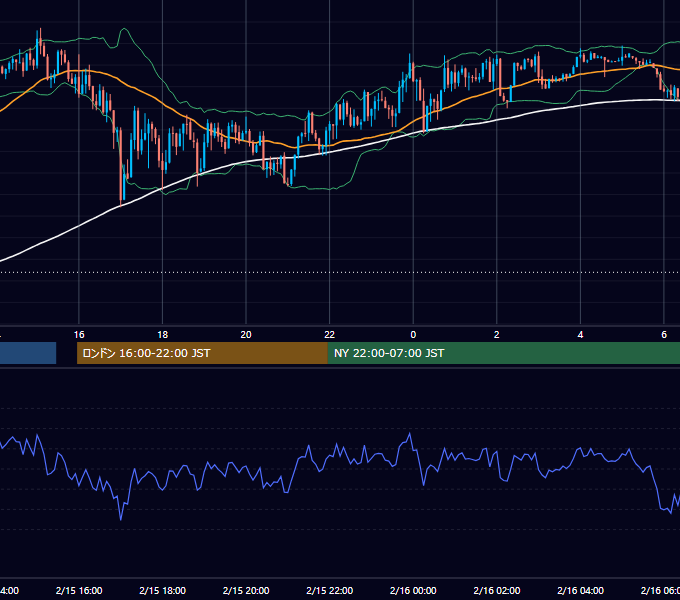Viewport: 680px width, 600px height.
Task: Click the '2' hour label on chart axis
Action: pyautogui.click(x=497, y=335)
